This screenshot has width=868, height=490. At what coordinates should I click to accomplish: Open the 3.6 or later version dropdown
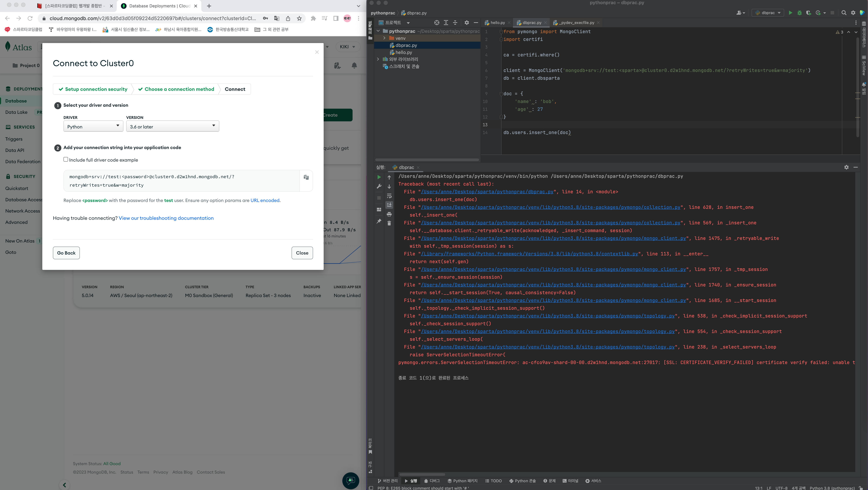click(x=173, y=126)
